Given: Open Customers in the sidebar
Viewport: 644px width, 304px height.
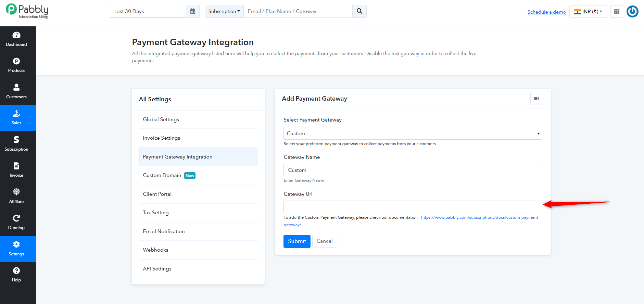Looking at the screenshot, I should [x=16, y=92].
